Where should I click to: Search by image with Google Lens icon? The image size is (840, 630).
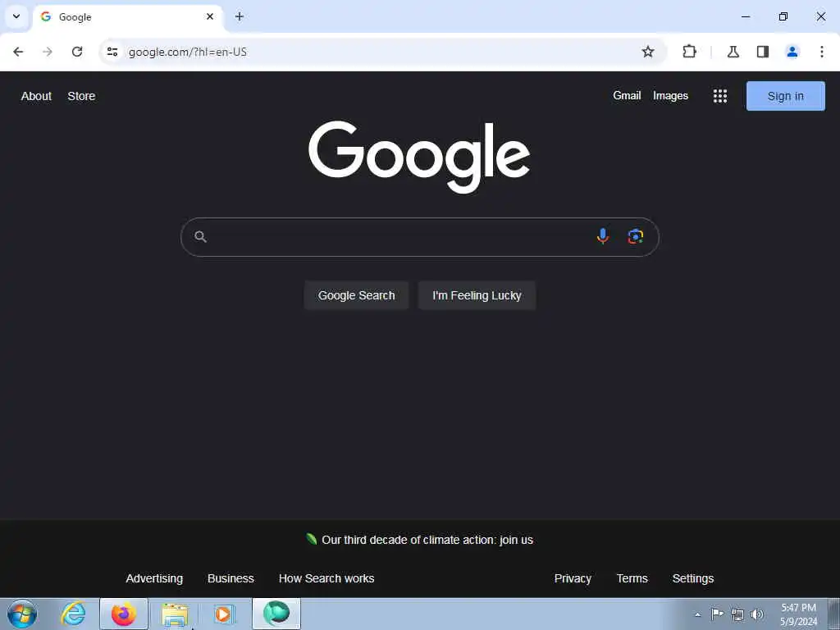(636, 236)
